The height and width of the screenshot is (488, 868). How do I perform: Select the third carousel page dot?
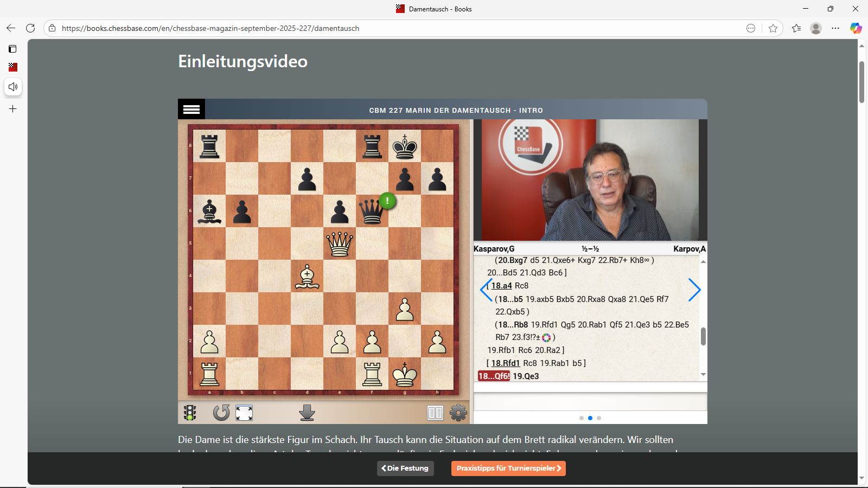tap(599, 418)
